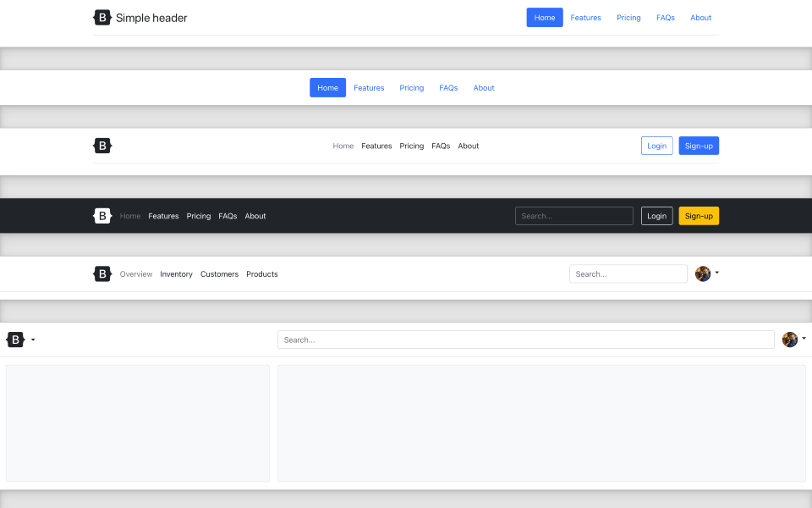This screenshot has height=508, width=812.
Task: Click the Bootstrap logo in the third header
Action: click(102, 146)
